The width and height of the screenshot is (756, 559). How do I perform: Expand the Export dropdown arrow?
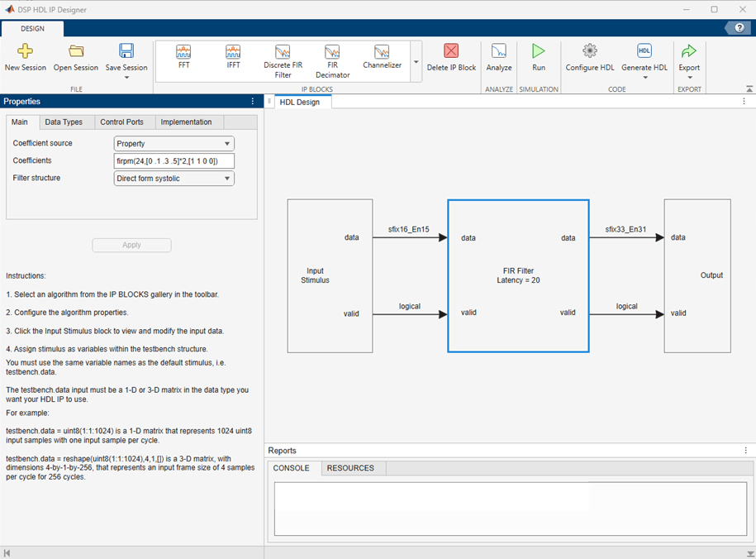689,77
